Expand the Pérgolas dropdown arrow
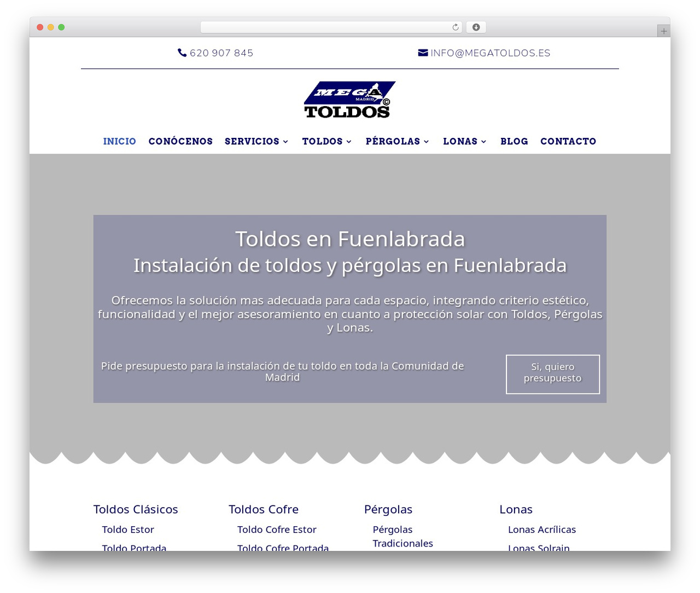Image resolution: width=700 pixels, height=593 pixels. tap(427, 142)
